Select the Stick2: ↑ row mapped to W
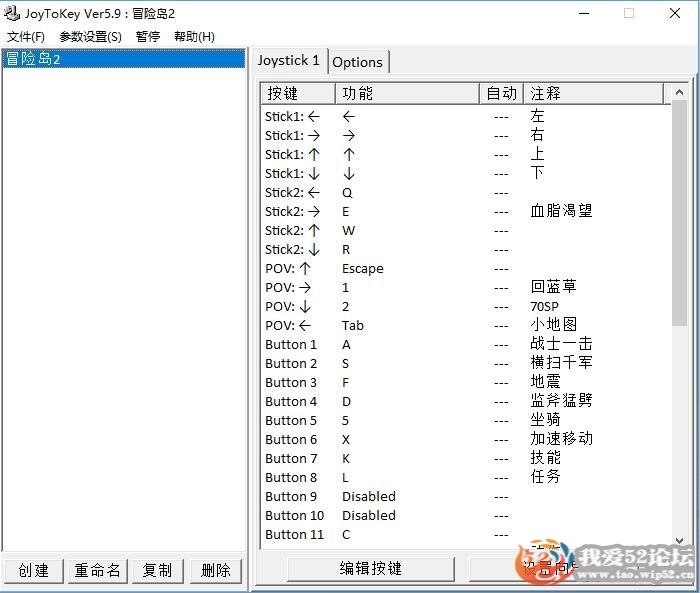The width and height of the screenshot is (700, 593). tap(466, 230)
